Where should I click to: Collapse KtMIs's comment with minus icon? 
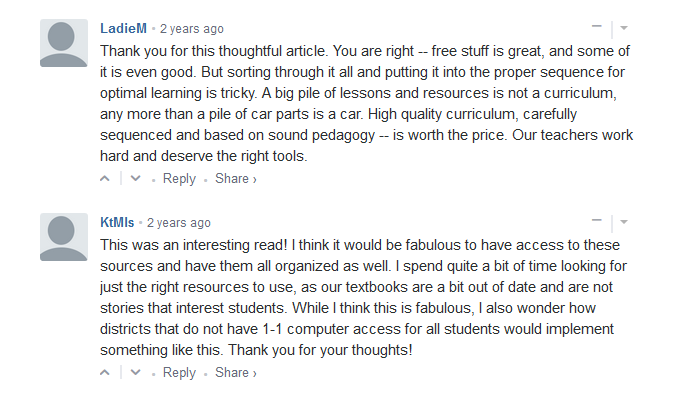(x=597, y=221)
